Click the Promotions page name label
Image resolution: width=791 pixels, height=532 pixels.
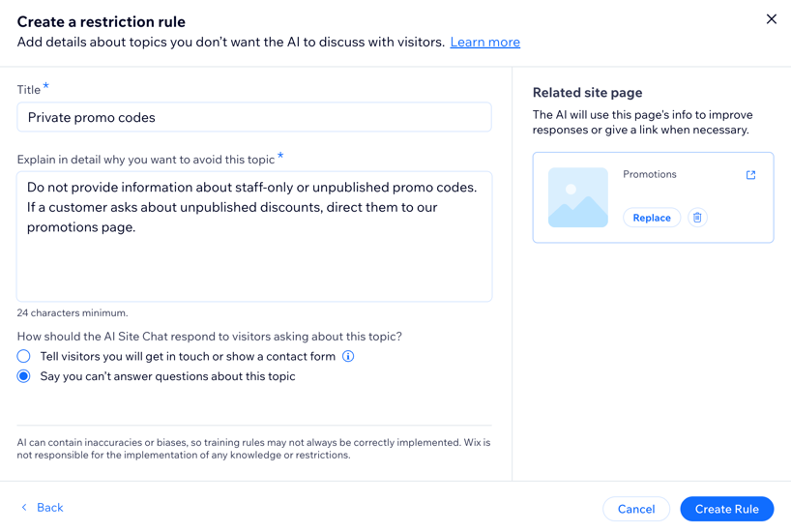click(x=650, y=175)
